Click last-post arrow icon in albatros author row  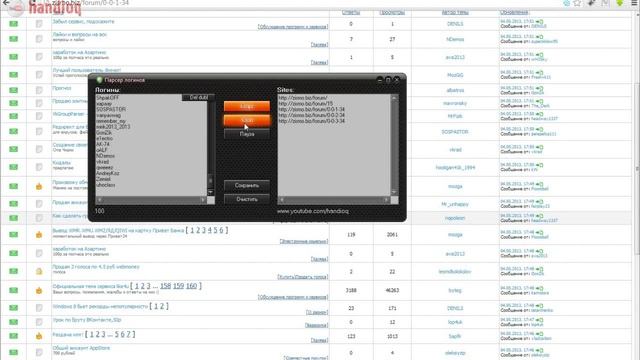point(540,88)
